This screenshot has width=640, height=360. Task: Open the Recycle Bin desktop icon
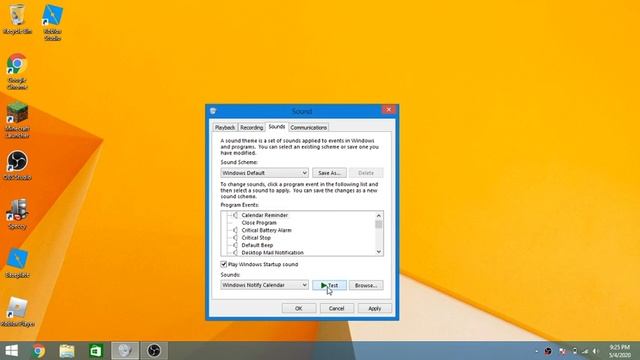(x=17, y=19)
